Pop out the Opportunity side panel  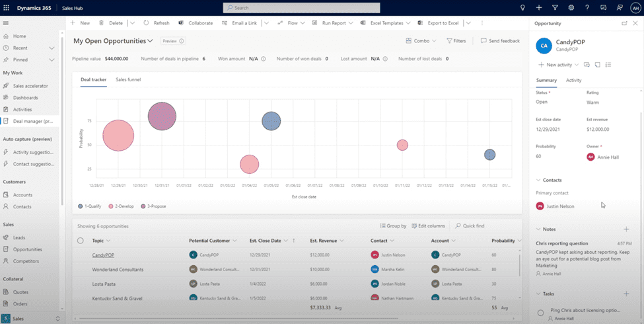pyautogui.click(x=624, y=23)
